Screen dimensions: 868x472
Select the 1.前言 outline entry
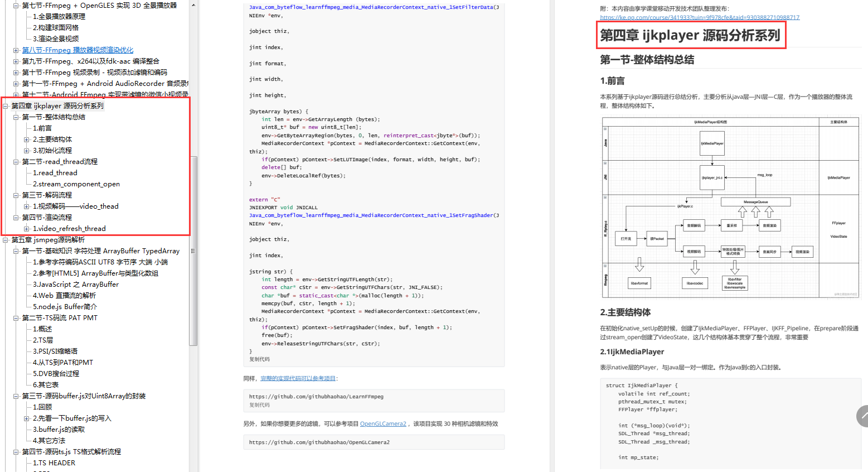42,128
